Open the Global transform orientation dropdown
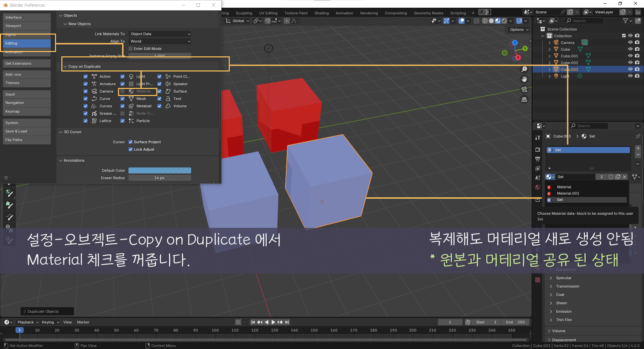 [237, 21]
